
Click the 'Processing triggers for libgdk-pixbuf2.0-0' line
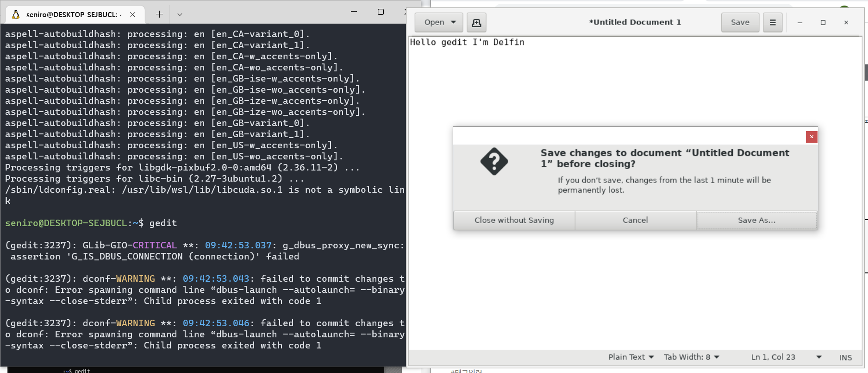pyautogui.click(x=182, y=167)
